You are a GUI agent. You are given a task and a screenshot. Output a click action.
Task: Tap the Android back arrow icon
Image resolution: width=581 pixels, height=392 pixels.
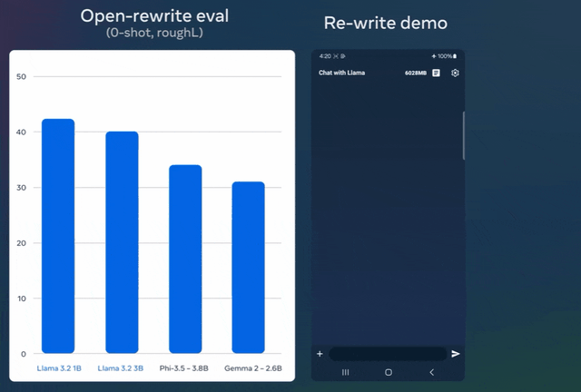[432, 372]
